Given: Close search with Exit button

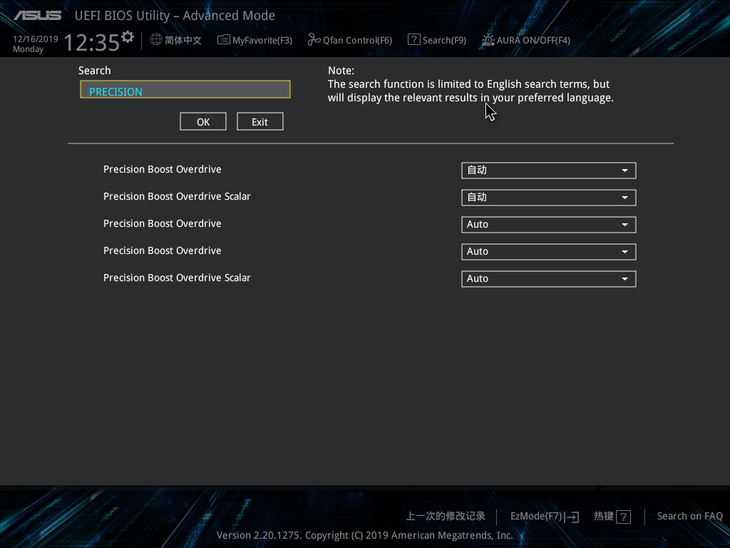Looking at the screenshot, I should pos(260,122).
